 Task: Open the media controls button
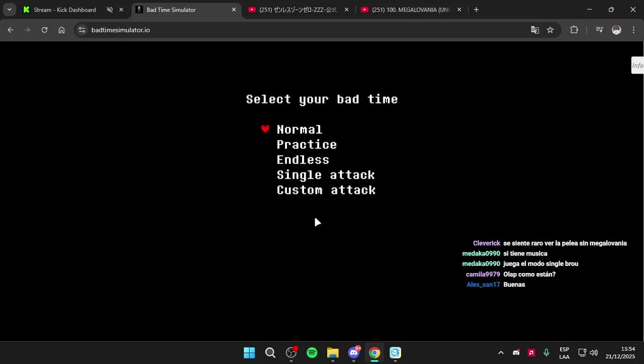point(600,30)
